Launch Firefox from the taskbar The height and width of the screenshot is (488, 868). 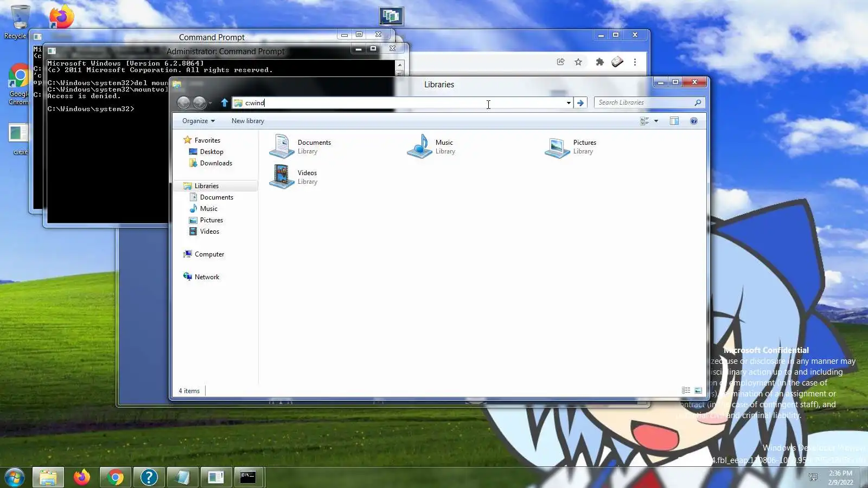[x=82, y=478]
